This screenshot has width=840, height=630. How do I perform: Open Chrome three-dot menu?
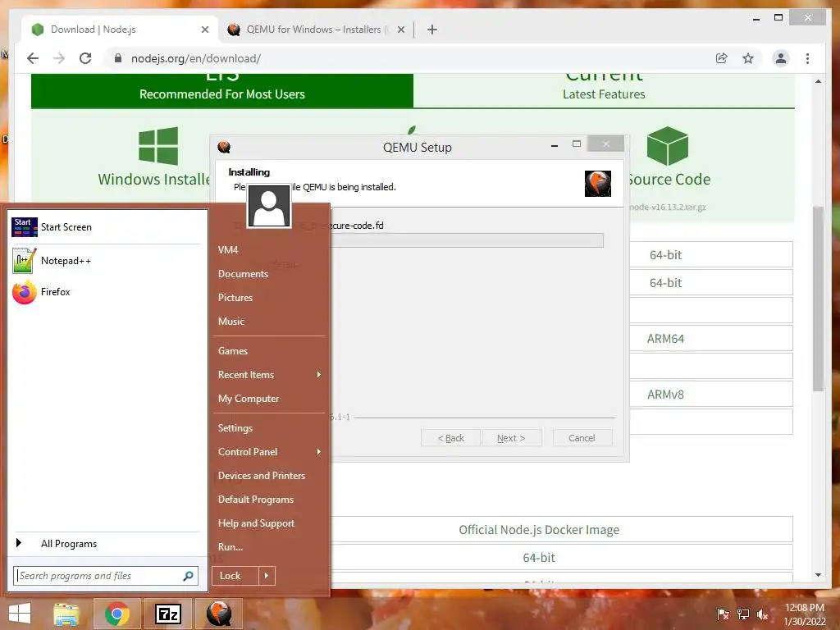pyautogui.click(x=807, y=58)
